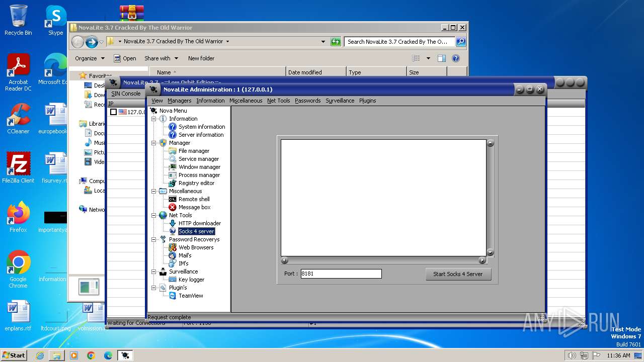Open Firefox desktop shortcut
This screenshot has height=362, width=644.
pos(18,217)
